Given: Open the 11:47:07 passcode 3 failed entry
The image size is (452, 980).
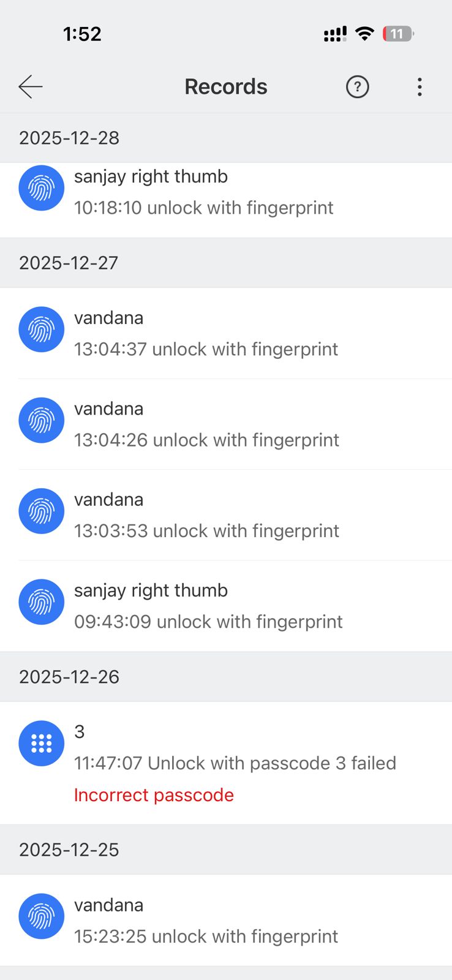Looking at the screenshot, I should (x=235, y=763).
